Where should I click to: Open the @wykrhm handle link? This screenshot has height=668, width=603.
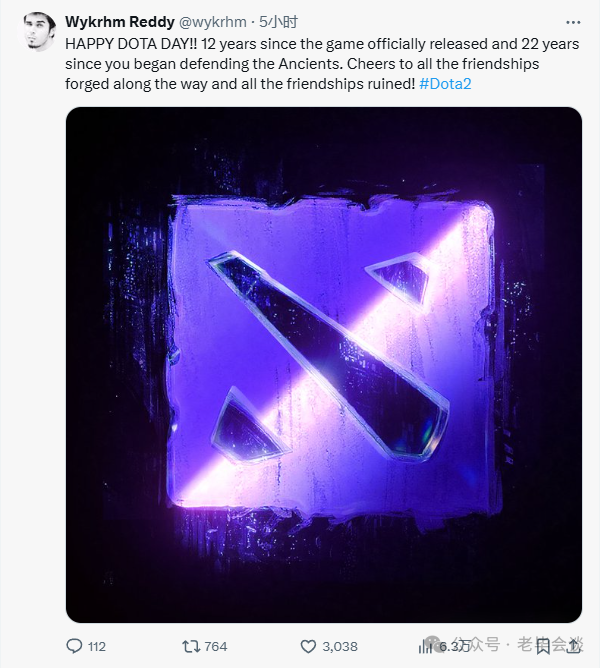212,22
